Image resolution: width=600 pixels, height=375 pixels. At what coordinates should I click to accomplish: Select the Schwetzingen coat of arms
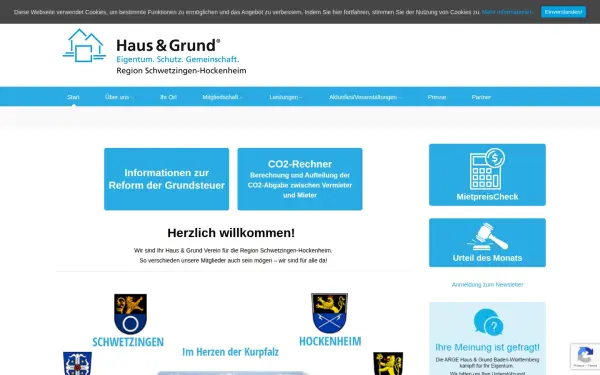130,314
